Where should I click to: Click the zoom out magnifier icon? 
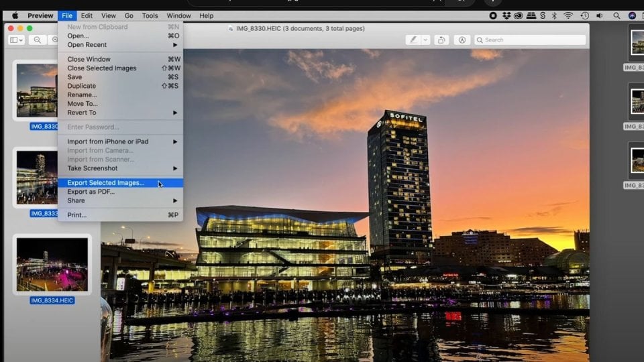[38, 40]
